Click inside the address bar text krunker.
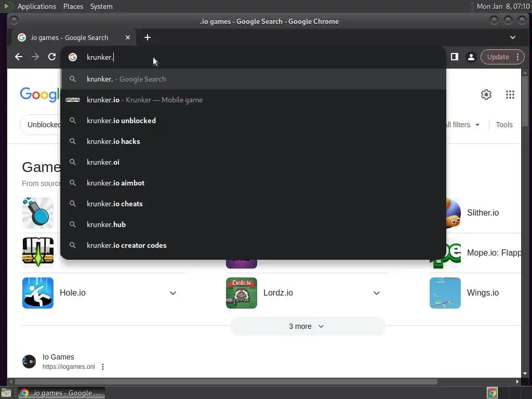This screenshot has width=532, height=399. 100,57
